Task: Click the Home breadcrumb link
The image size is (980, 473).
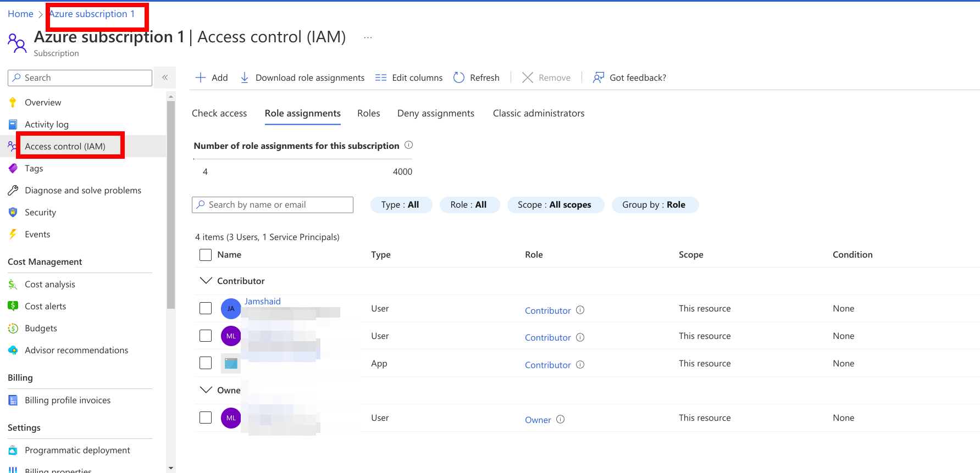Action: pos(20,14)
